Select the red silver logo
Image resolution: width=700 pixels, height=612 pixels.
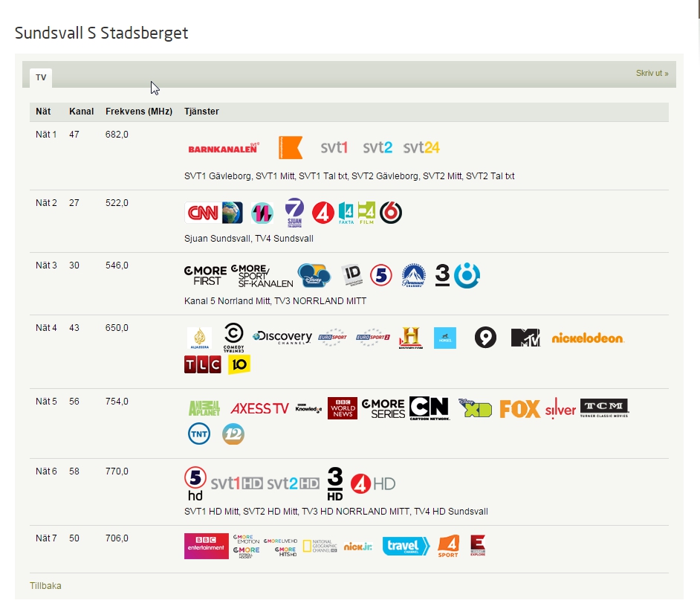[x=560, y=409]
